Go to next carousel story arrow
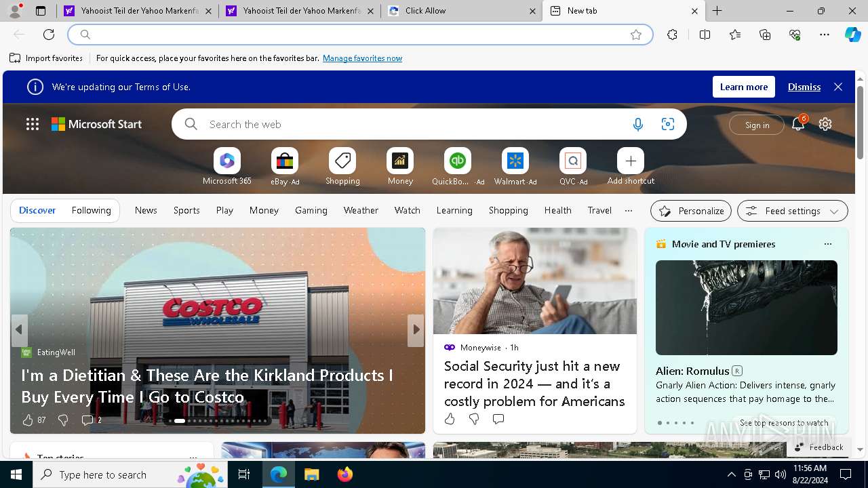 (416, 330)
